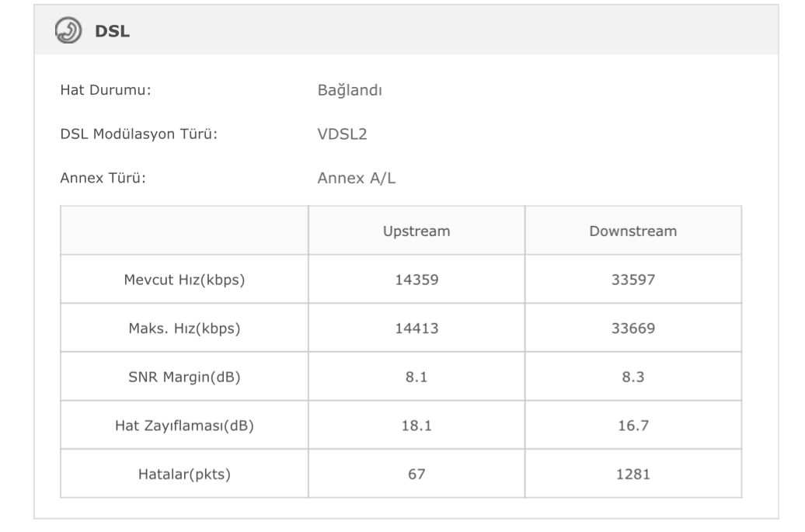This screenshot has height=532, width=805.
Task: Click downstream line attenuation value 16.7
Action: click(x=632, y=426)
